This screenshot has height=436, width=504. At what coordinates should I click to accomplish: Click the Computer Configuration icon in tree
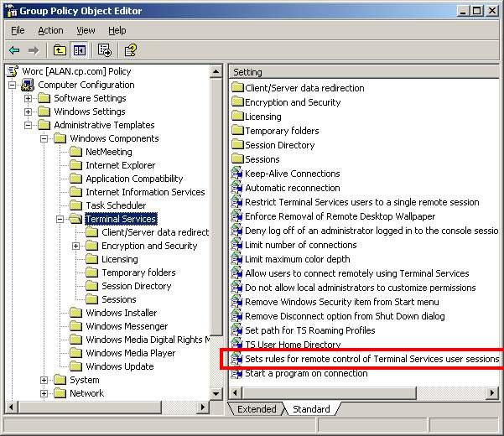tap(28, 86)
